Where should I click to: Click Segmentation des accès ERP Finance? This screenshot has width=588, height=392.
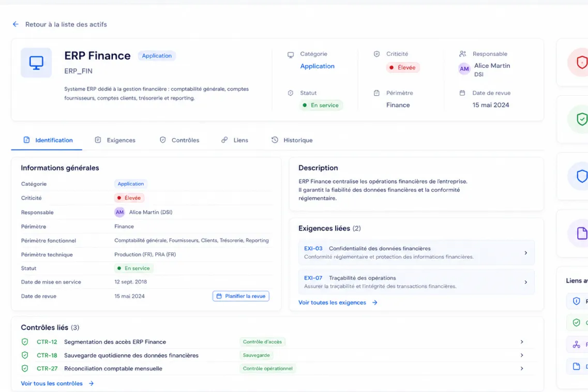pos(115,342)
